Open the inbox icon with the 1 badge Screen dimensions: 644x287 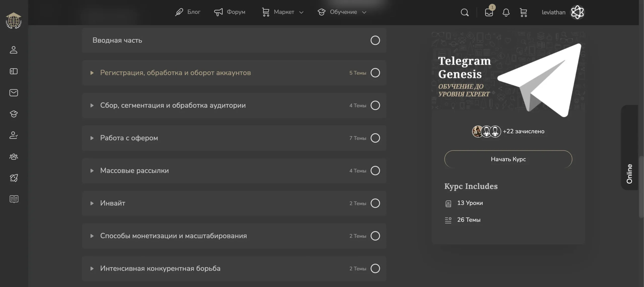point(489,12)
